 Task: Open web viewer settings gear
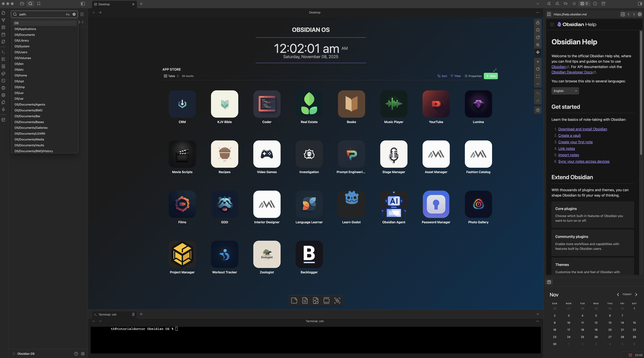click(x=640, y=14)
